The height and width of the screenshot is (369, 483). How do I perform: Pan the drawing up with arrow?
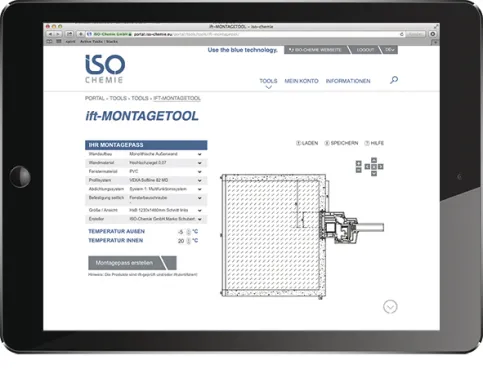point(374,160)
